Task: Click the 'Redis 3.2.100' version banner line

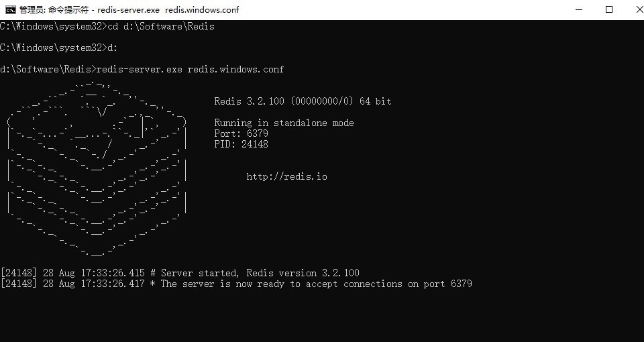Action: pyautogui.click(x=303, y=101)
